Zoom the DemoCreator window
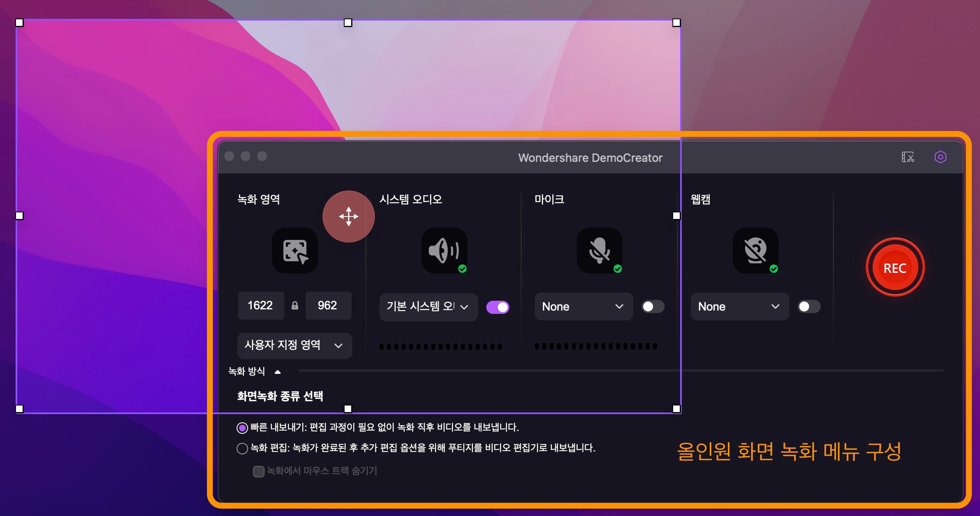The image size is (980, 516). 262,156
